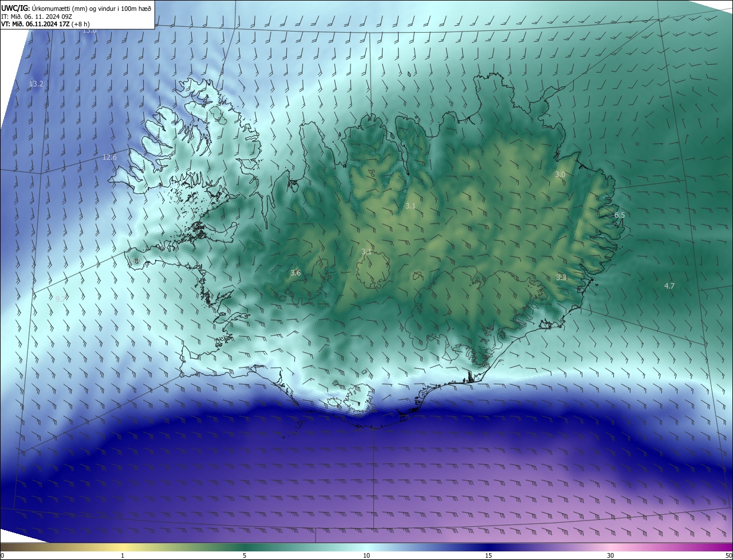Screen dimensions: 733x560
Task: Select the 9.7 value label on the map
Action: tap(61, 298)
